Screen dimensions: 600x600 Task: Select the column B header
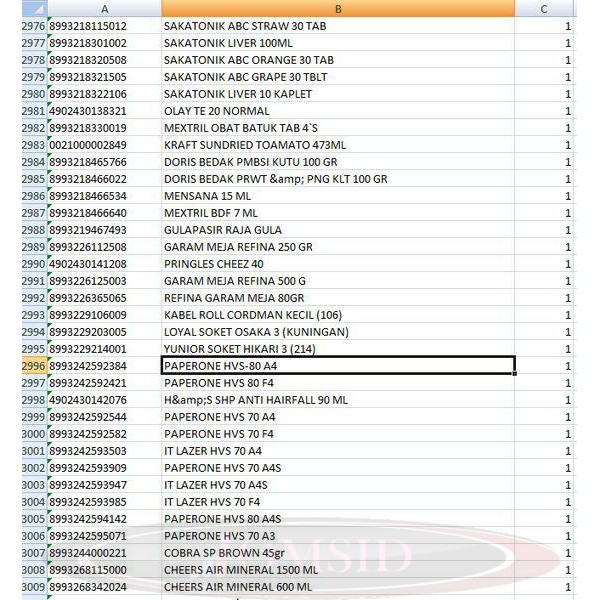(338, 8)
